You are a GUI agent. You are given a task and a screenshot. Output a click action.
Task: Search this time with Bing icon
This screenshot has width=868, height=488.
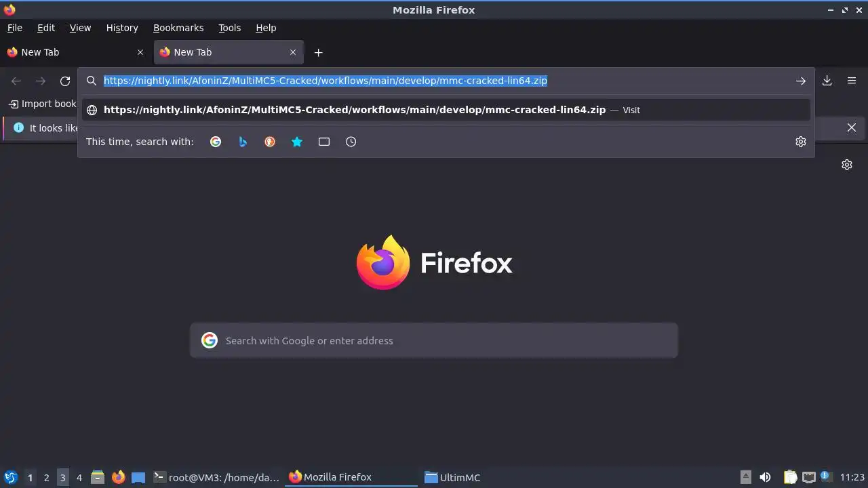click(243, 142)
